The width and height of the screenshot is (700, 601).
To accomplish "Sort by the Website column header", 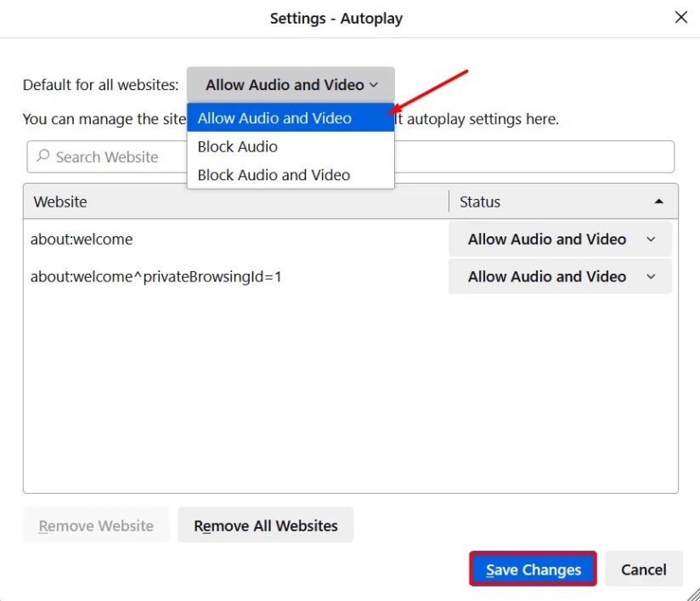I will click(59, 202).
